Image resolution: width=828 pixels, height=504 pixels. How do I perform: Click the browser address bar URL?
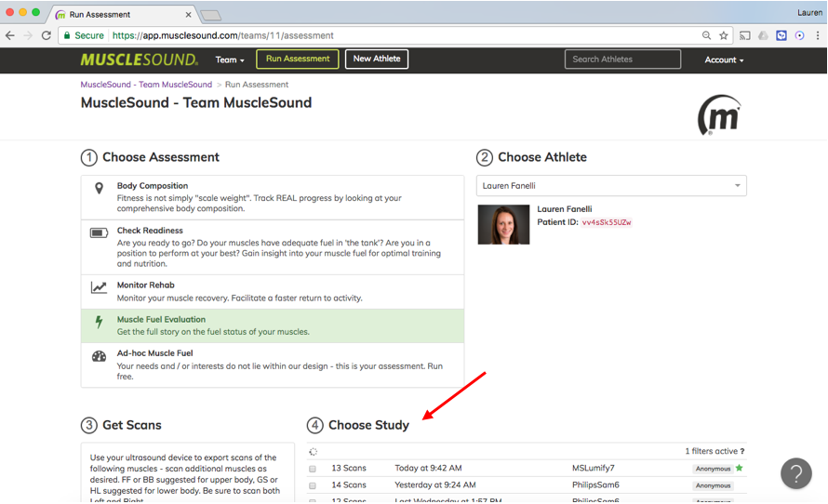coord(223,35)
